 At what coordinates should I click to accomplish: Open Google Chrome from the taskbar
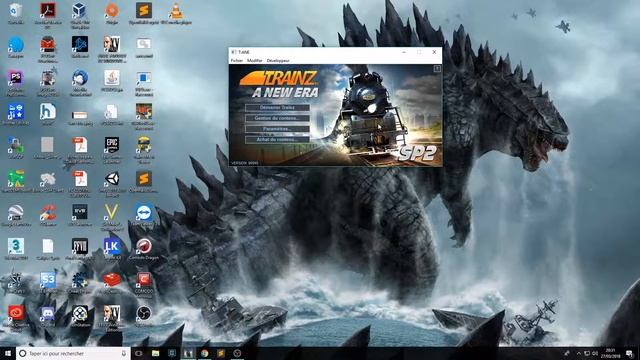[x=204, y=353]
